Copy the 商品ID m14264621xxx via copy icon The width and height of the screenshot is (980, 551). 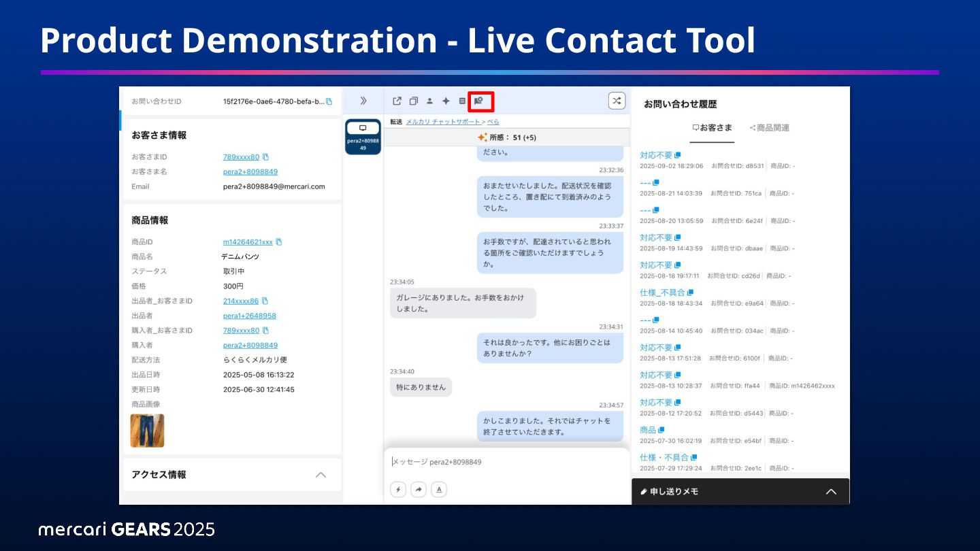pyautogui.click(x=279, y=242)
